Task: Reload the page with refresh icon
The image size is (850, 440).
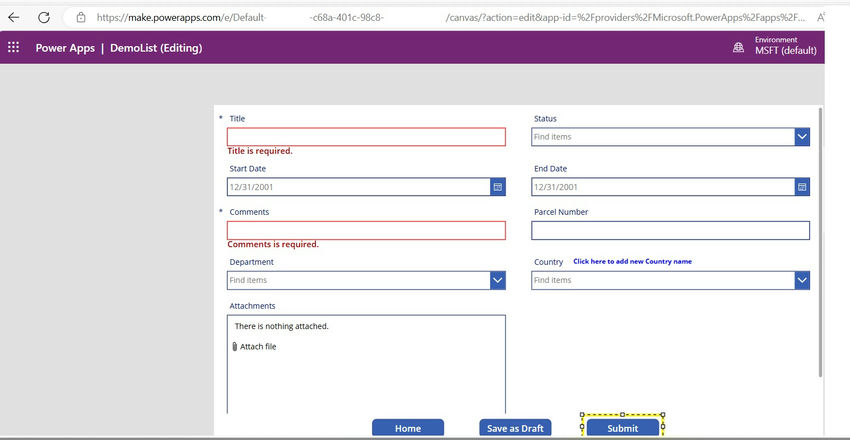Action: click(x=44, y=17)
